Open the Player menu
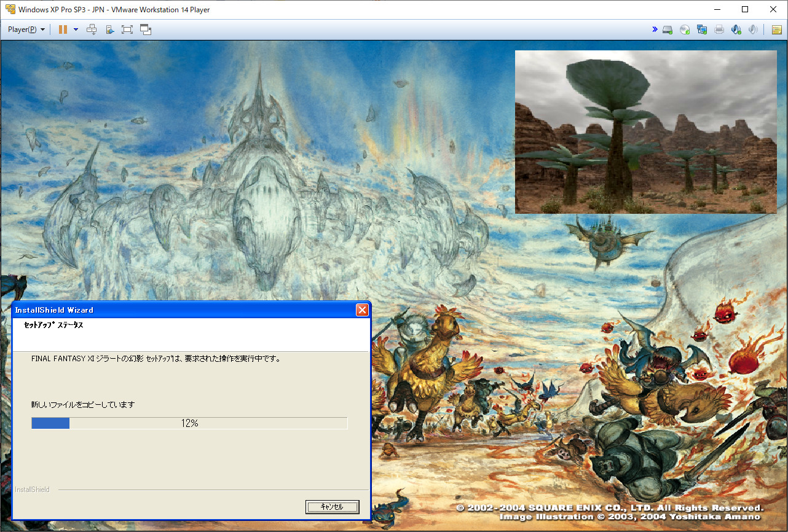The image size is (788, 532). point(26,29)
